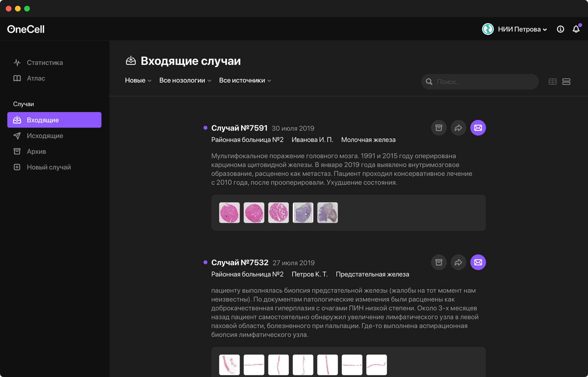Go to Статистика in the sidebar
Viewport: 588px width, 377px height.
point(45,62)
